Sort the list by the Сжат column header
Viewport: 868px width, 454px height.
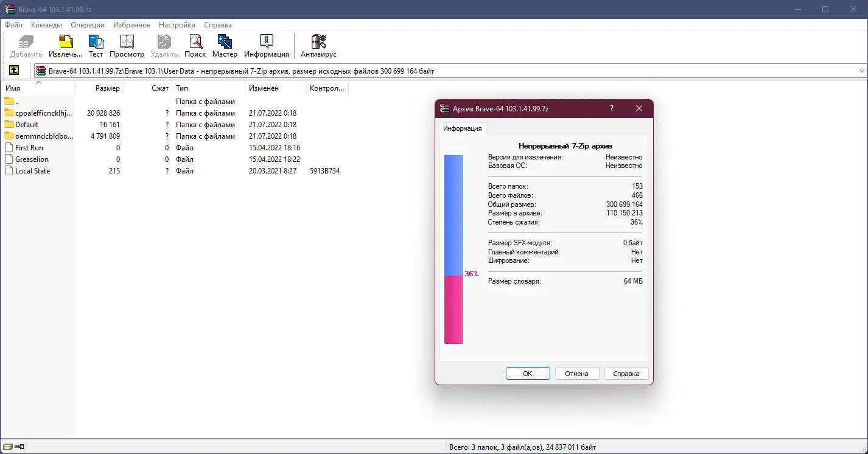coord(148,88)
